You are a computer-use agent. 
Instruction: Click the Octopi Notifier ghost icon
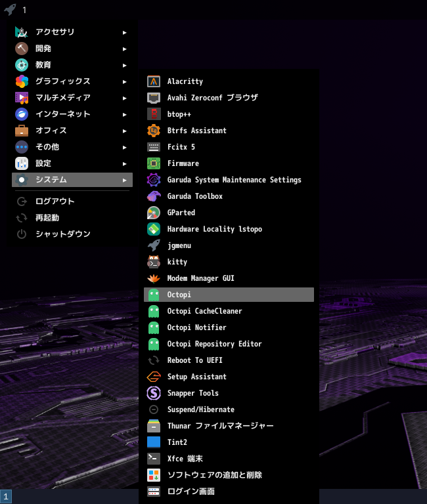point(154,327)
